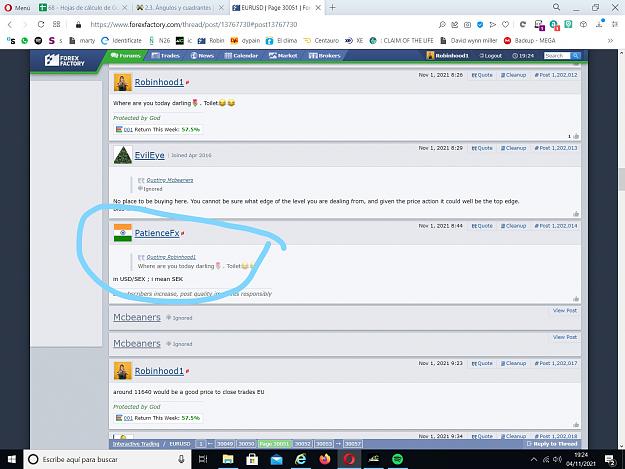View second ignored Mcbeaners post

tap(565, 337)
